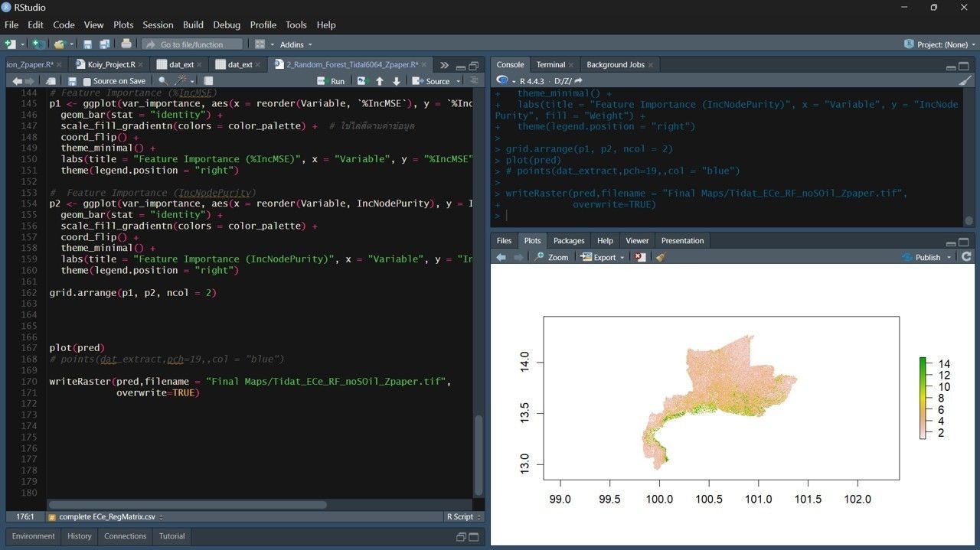The width and height of the screenshot is (980, 550).
Task: Jump to next section with down arrow
Action: [x=397, y=81]
